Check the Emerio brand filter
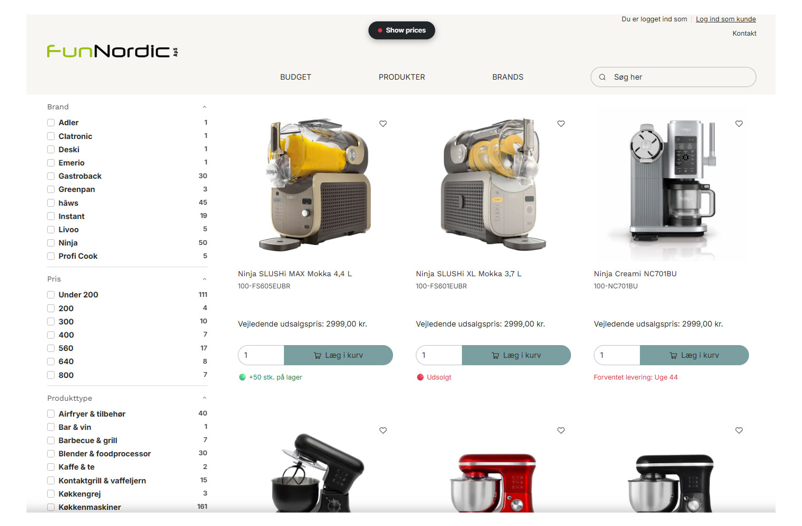The image size is (802, 526). click(51, 163)
